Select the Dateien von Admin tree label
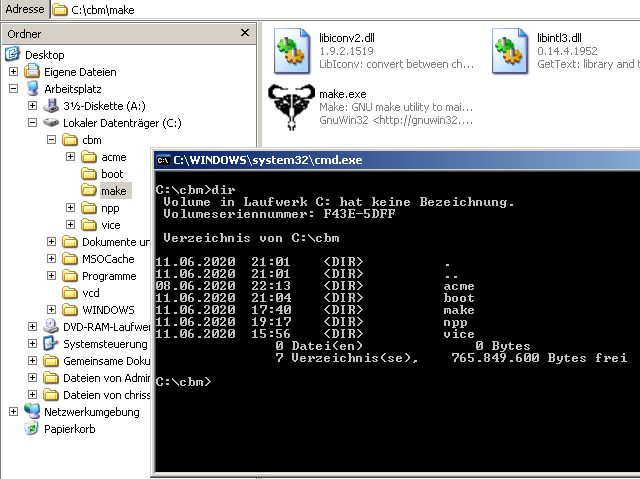Screen dimensions: 640x479 107,378
